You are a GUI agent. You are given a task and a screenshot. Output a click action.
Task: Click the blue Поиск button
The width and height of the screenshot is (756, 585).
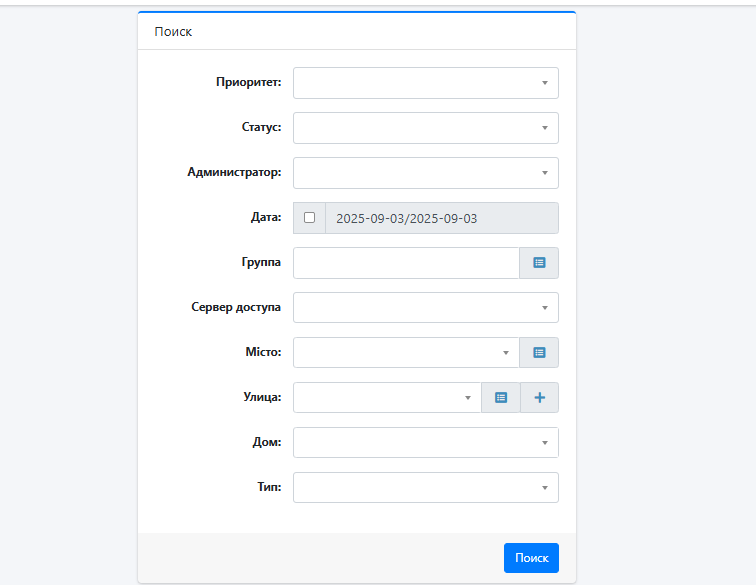click(531, 558)
